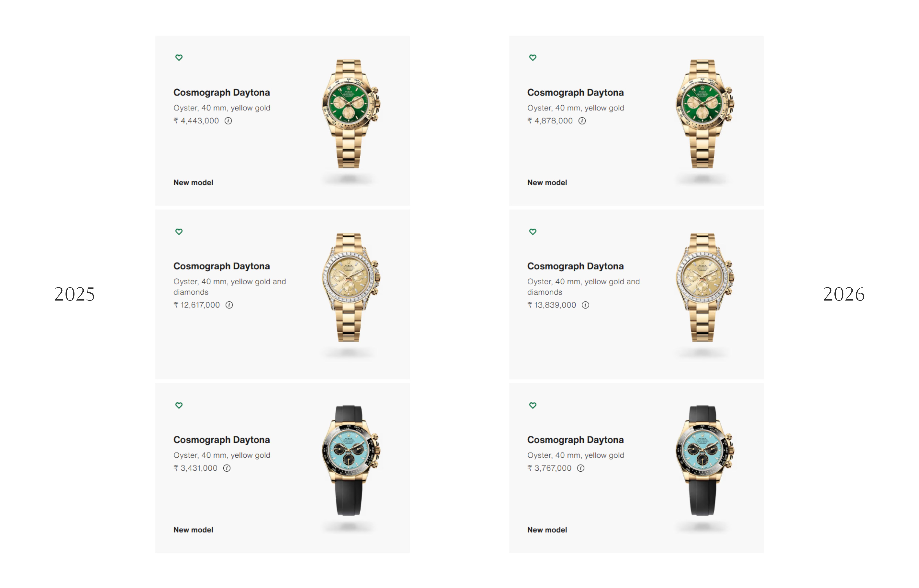Favorite the ₹ 3,767,000 turquoise dial Daytona

pos(532,405)
